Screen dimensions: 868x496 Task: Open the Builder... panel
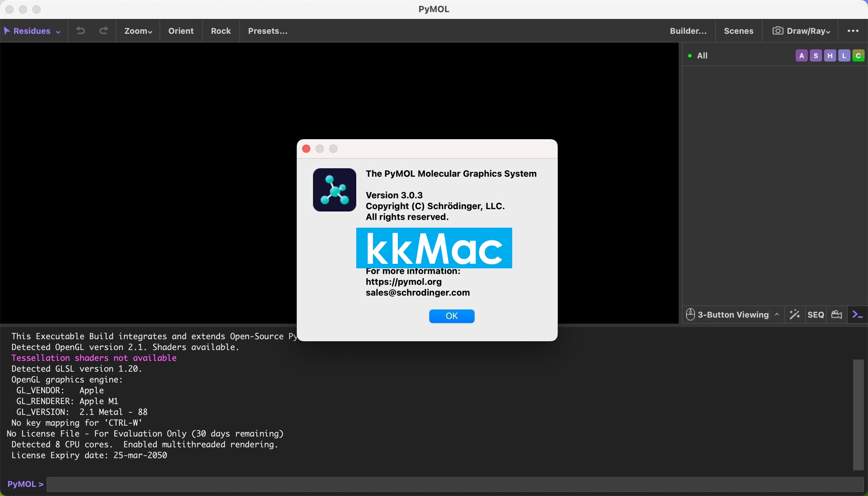688,31
